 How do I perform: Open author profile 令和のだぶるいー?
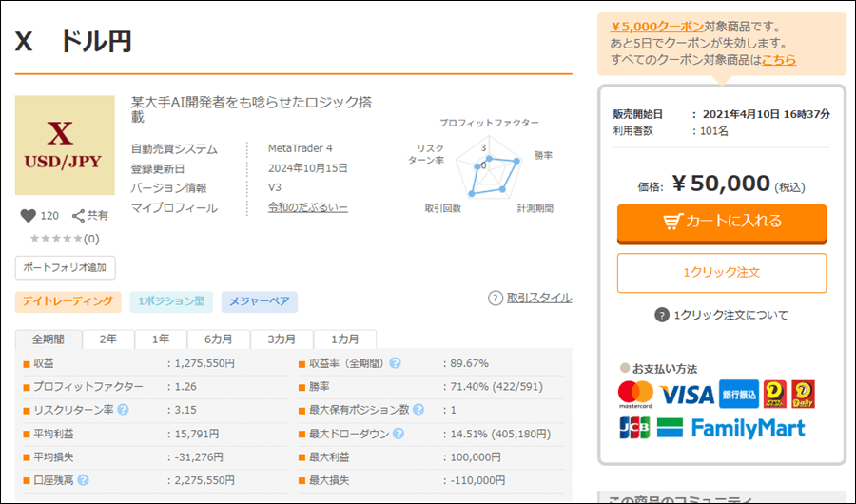pyautogui.click(x=307, y=207)
